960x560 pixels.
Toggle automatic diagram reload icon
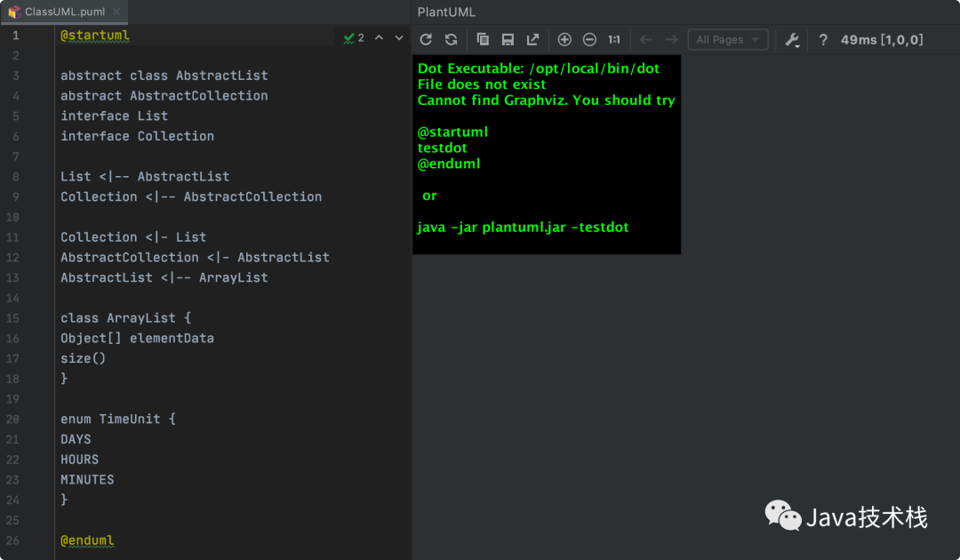pyautogui.click(x=452, y=40)
